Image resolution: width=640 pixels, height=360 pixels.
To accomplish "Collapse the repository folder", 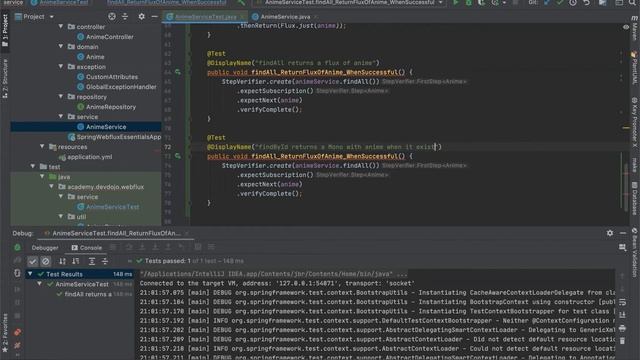I will coord(61,97).
